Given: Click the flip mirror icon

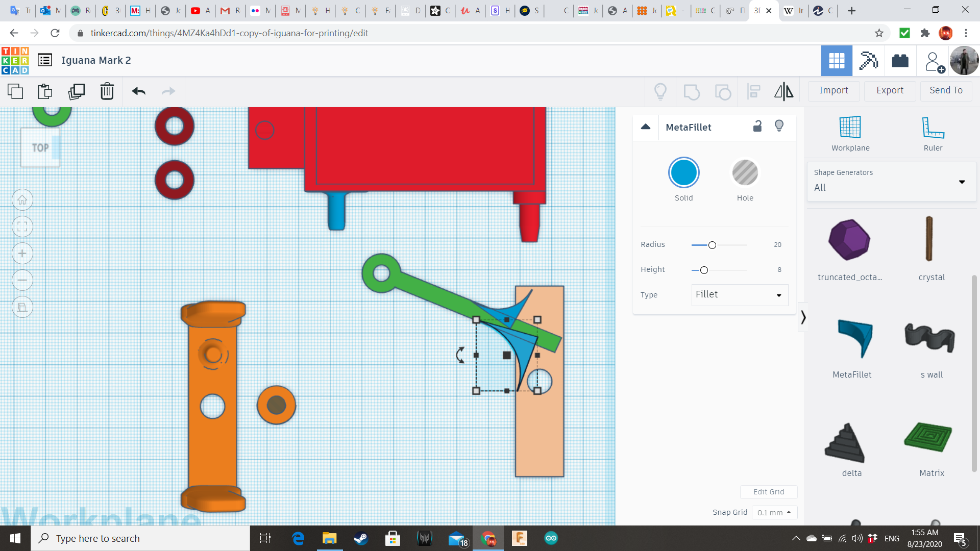Looking at the screenshot, I should (x=783, y=90).
